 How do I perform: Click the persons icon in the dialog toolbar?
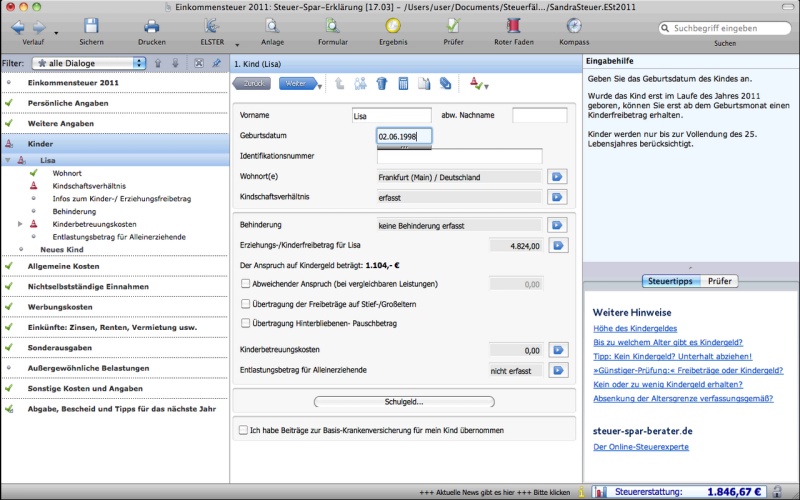click(x=360, y=84)
